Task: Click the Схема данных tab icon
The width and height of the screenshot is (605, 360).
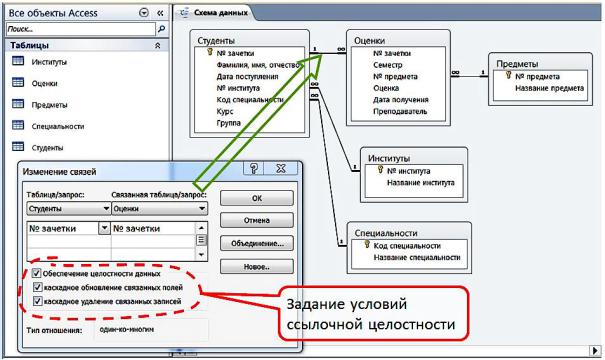Action: tap(184, 13)
